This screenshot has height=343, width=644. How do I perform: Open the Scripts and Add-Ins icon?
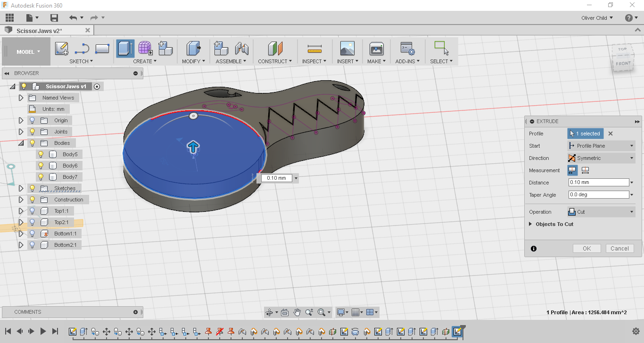point(407,49)
